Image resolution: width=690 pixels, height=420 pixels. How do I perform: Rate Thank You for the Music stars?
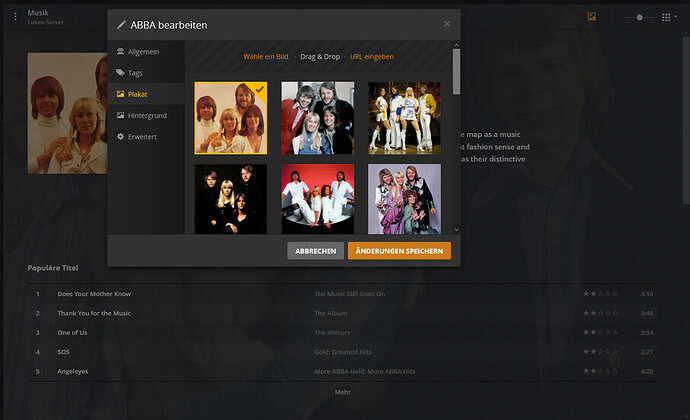[601, 313]
